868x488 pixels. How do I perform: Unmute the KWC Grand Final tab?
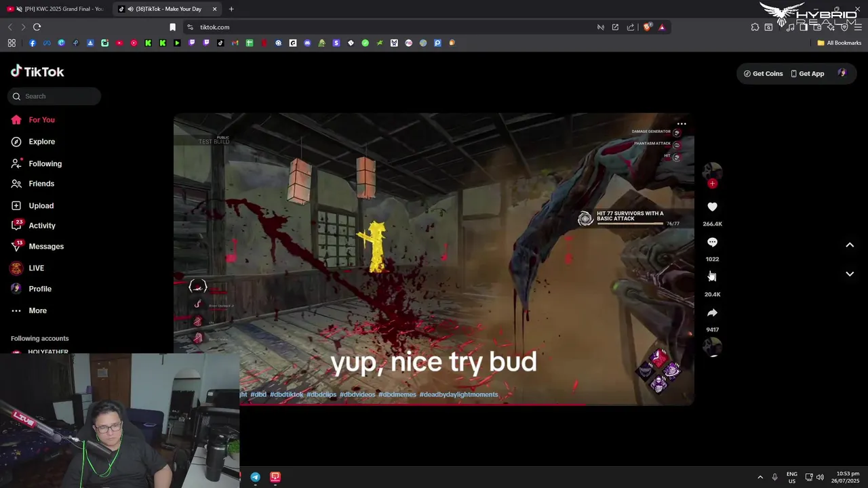(19, 9)
